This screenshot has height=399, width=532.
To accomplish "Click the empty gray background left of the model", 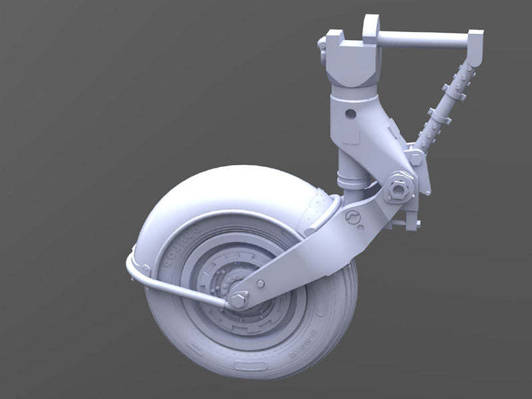I will (66, 199).
